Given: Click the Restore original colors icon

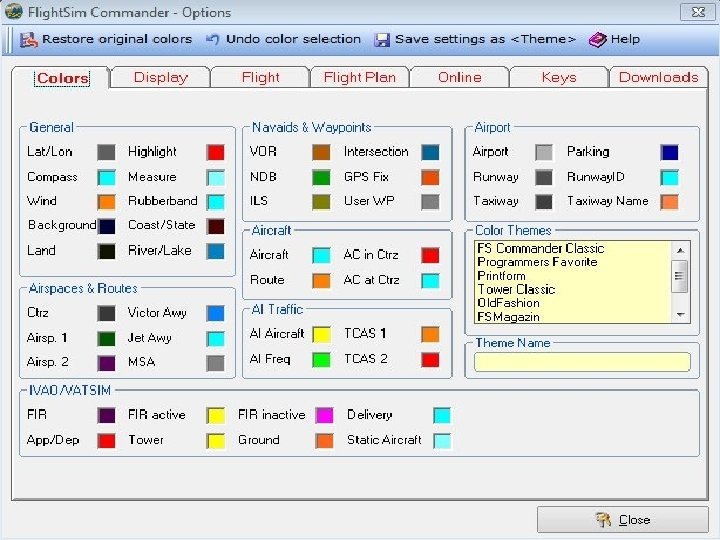Looking at the screenshot, I should 28,40.
